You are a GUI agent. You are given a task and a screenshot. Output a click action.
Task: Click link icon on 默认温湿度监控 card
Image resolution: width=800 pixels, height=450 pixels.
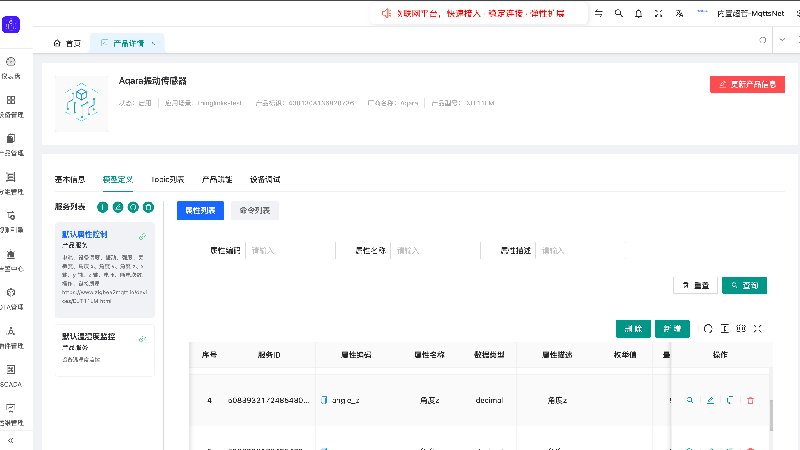(142, 339)
